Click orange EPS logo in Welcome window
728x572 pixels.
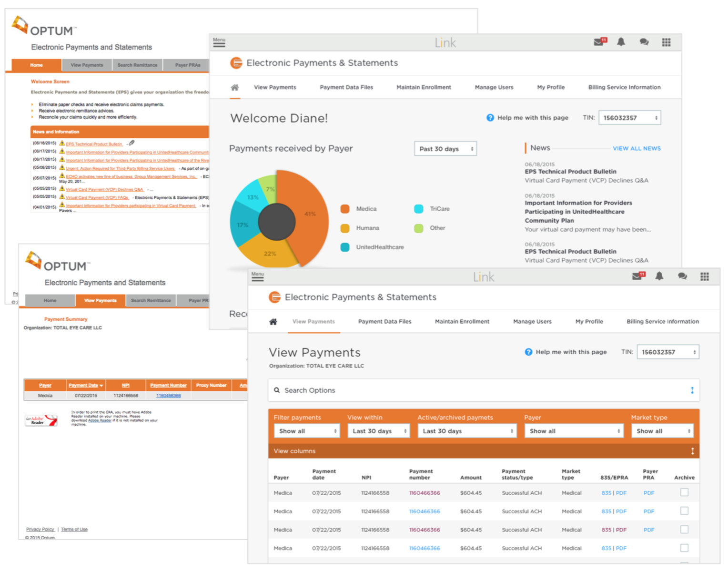point(236,63)
